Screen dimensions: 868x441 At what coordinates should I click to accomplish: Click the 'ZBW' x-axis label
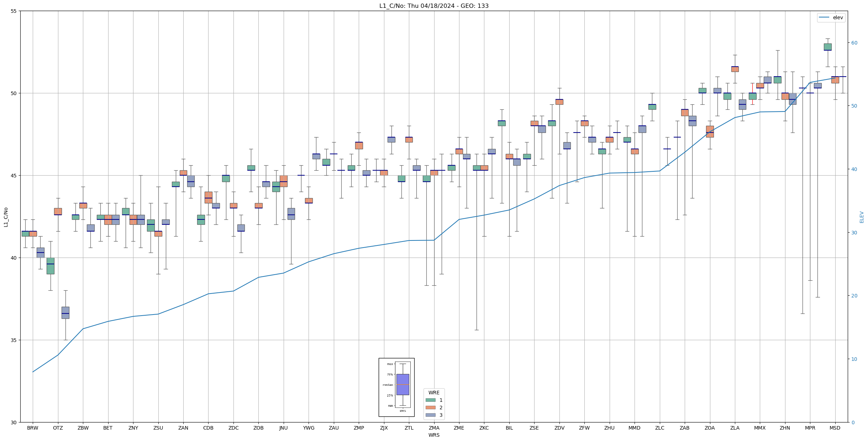(x=83, y=428)
